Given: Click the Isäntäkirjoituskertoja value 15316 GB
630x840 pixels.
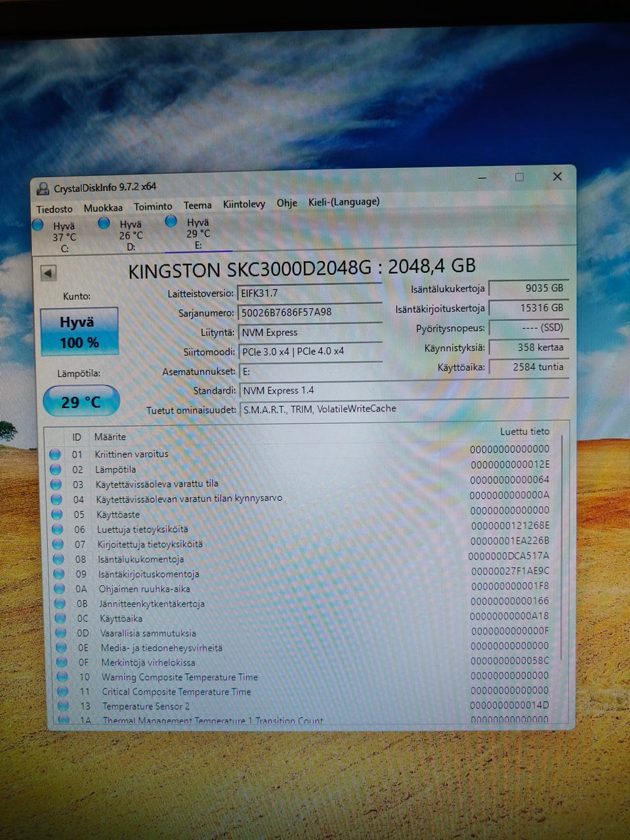Looking at the screenshot, I should click(529, 308).
